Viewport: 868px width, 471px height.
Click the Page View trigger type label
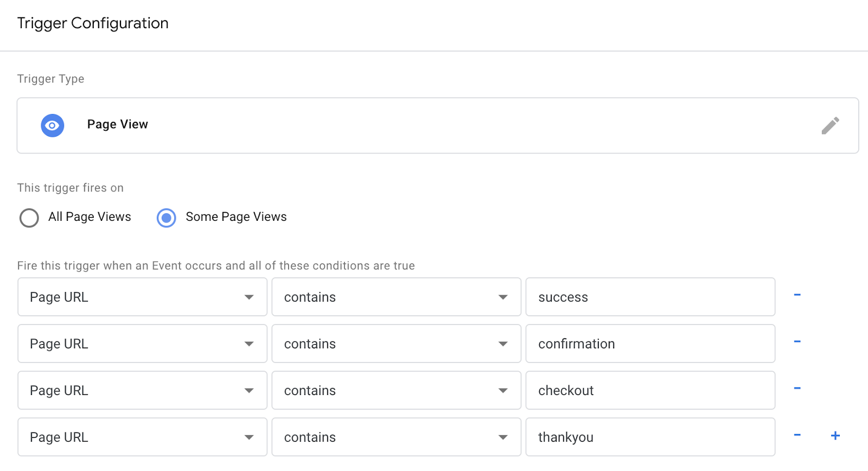click(x=118, y=124)
